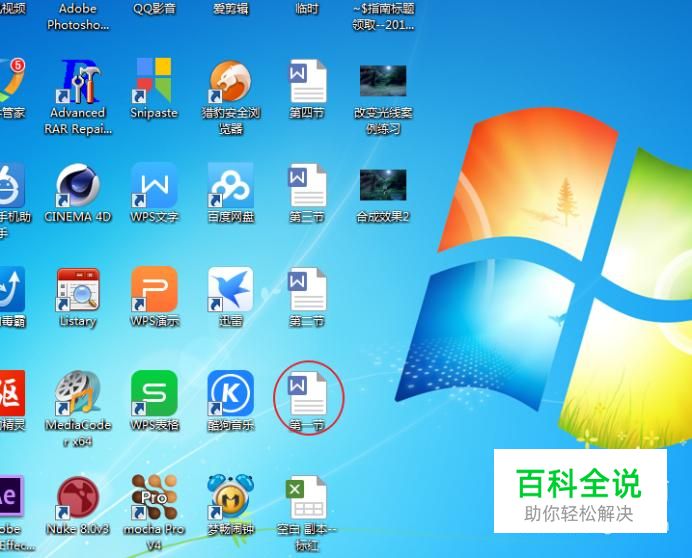Image resolution: width=692 pixels, height=558 pixels.
Task: Open the Adobe After Effects icon
Action: (x=11, y=496)
